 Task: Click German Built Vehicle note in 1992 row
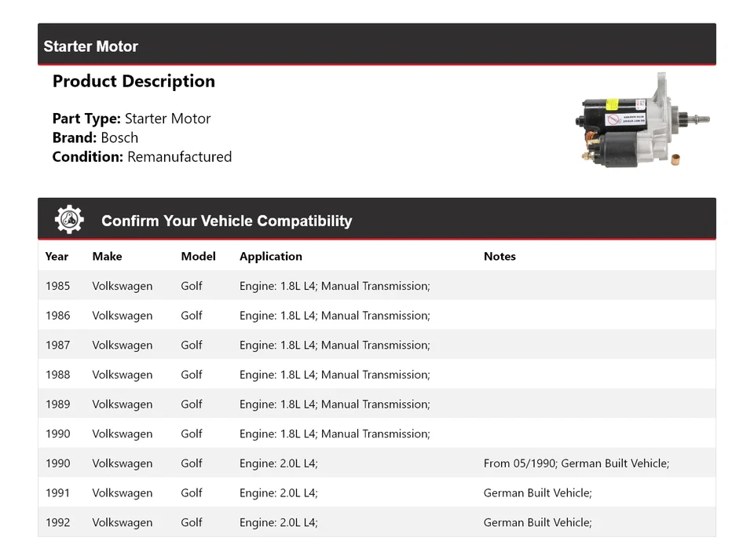tap(537, 522)
